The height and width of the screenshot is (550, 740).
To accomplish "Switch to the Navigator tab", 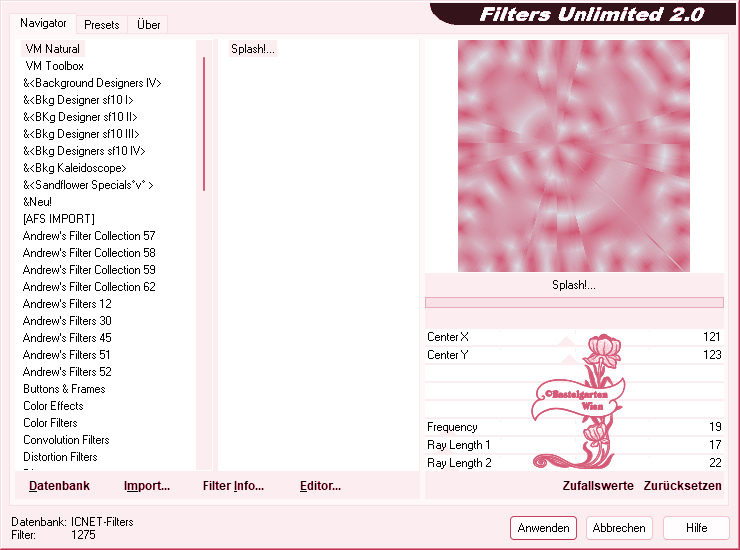I will 43,23.
